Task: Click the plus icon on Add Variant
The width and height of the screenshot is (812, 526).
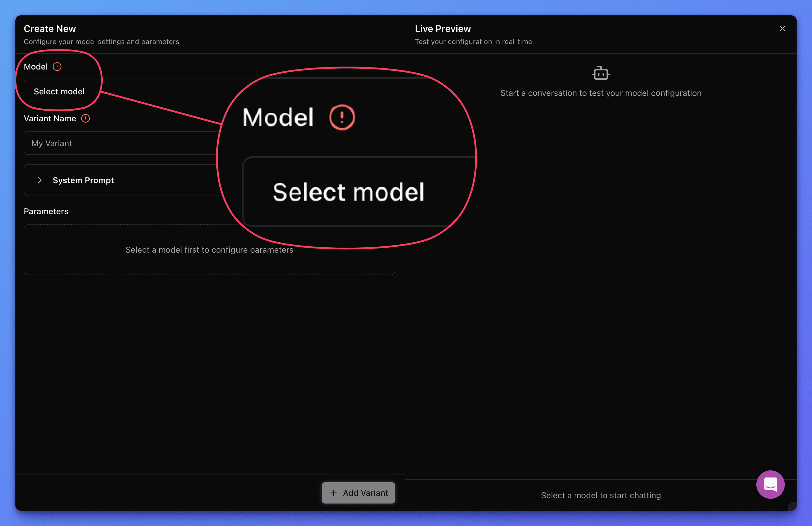Action: (x=333, y=493)
